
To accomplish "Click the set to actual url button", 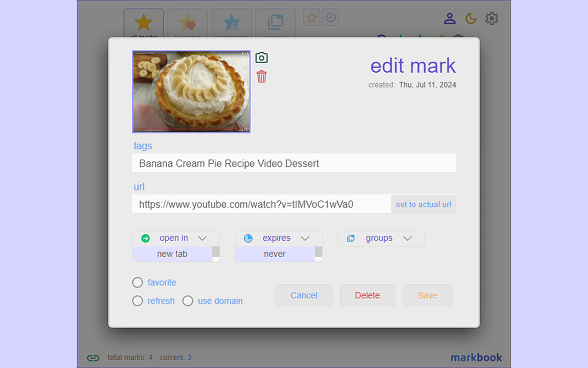I will (x=424, y=204).
